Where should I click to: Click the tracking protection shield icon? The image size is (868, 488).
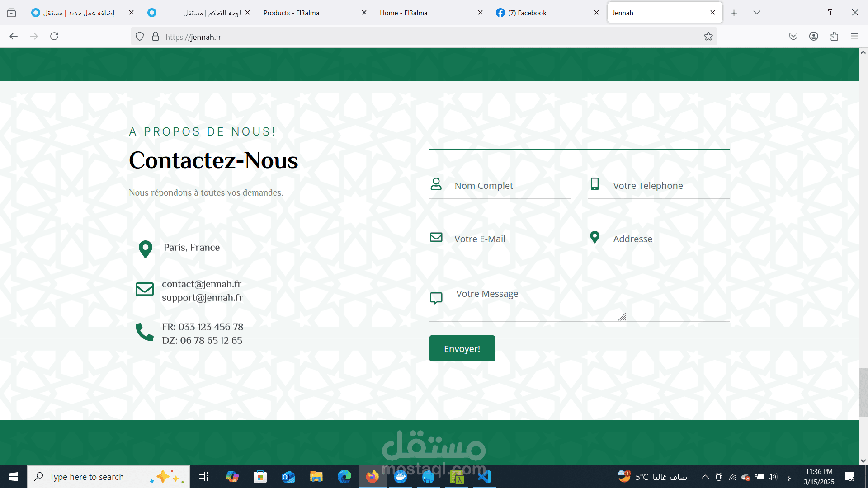(x=140, y=37)
